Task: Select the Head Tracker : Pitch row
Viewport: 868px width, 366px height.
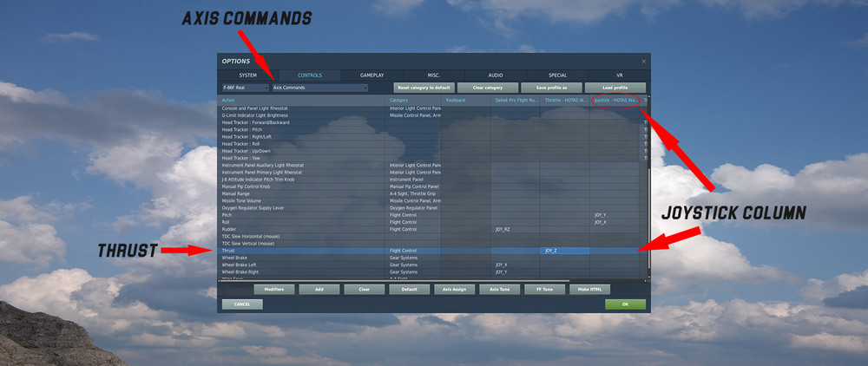Action: (x=431, y=129)
